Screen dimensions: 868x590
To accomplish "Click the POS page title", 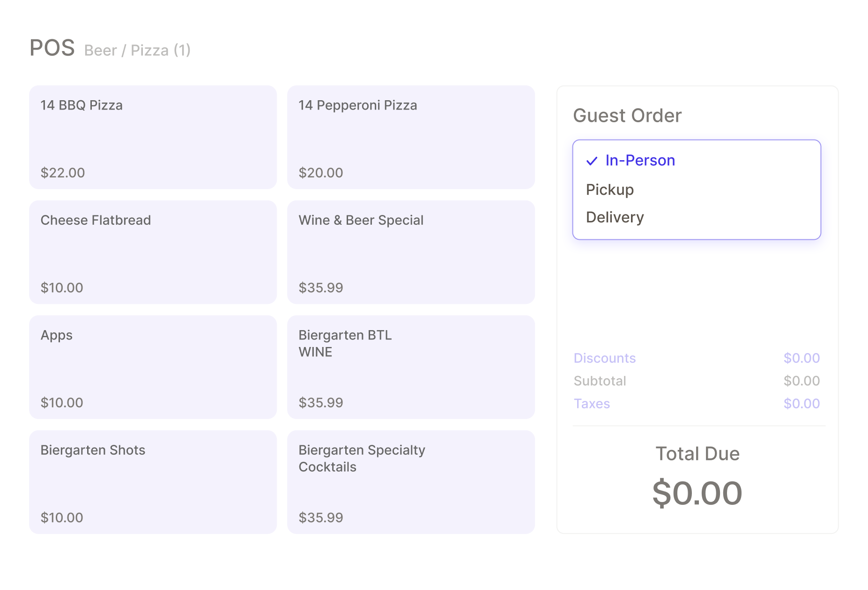I will [x=52, y=48].
